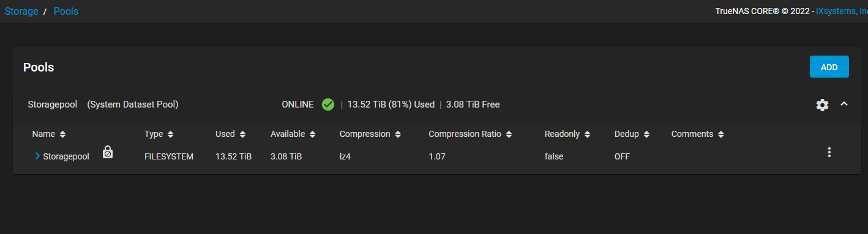Click the ADD pool button
The width and height of the screenshot is (868, 234).
(x=829, y=67)
